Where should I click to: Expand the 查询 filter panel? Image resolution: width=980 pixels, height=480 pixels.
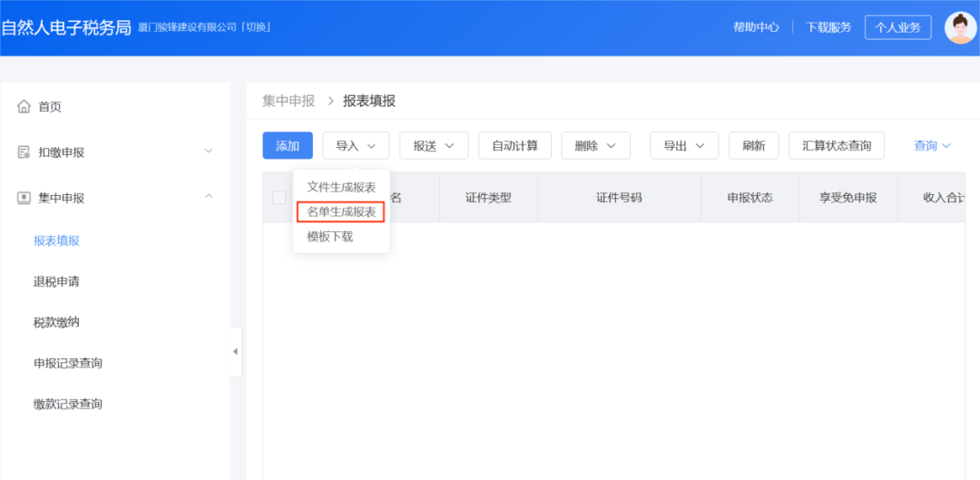click(x=932, y=146)
